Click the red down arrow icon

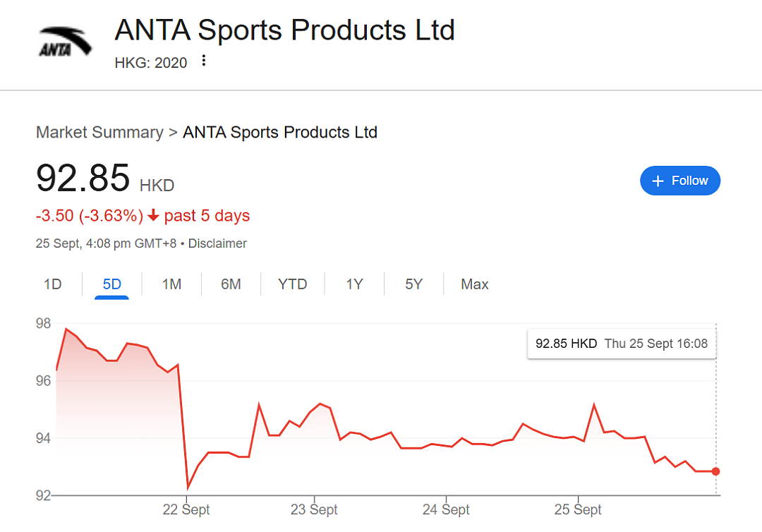click(153, 214)
